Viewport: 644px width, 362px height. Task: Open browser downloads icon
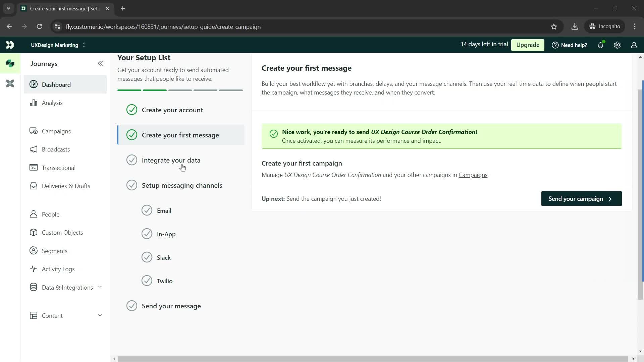575,26
